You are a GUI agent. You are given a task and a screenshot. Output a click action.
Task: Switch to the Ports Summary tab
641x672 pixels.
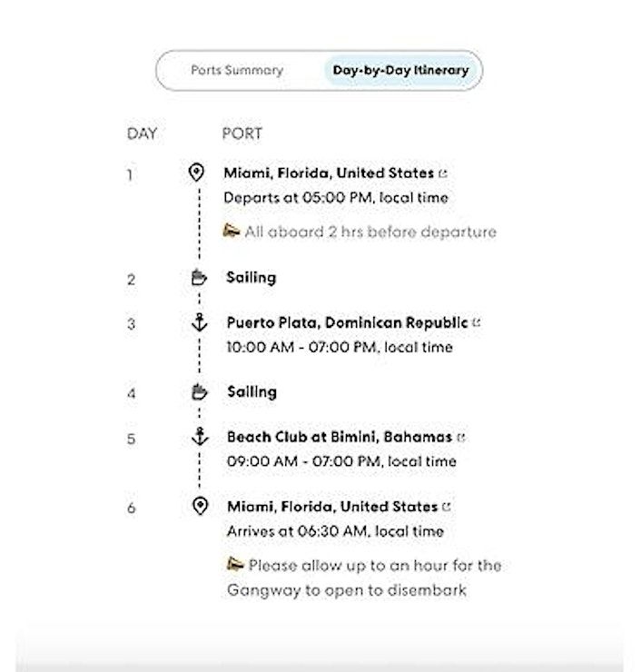[237, 70]
